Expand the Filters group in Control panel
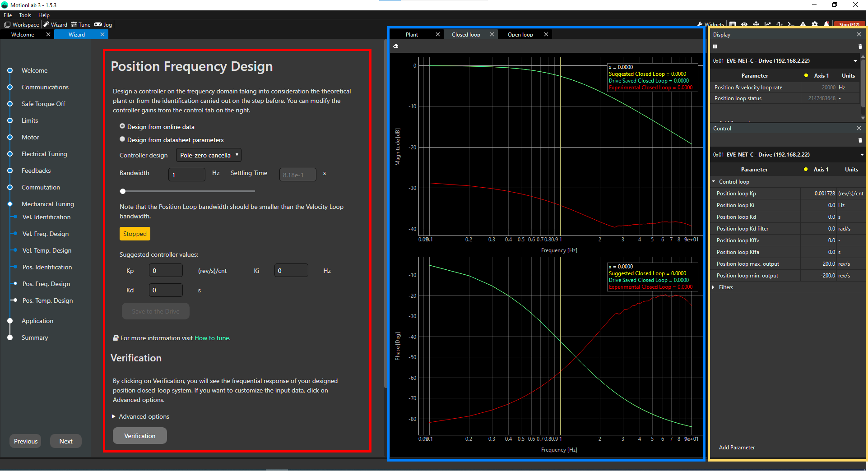Image resolution: width=868 pixels, height=471 pixels. click(714, 287)
